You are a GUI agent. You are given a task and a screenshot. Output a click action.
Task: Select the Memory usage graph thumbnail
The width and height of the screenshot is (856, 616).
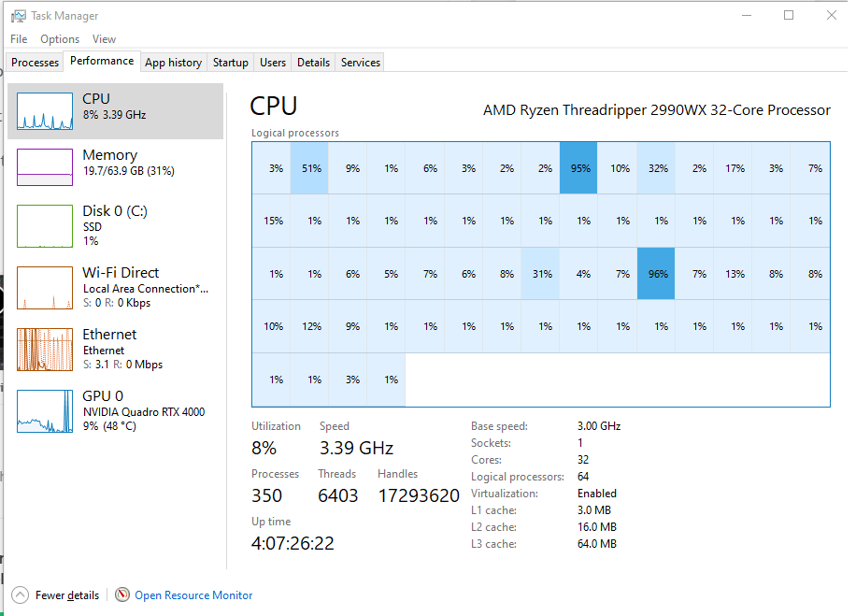tap(45, 167)
